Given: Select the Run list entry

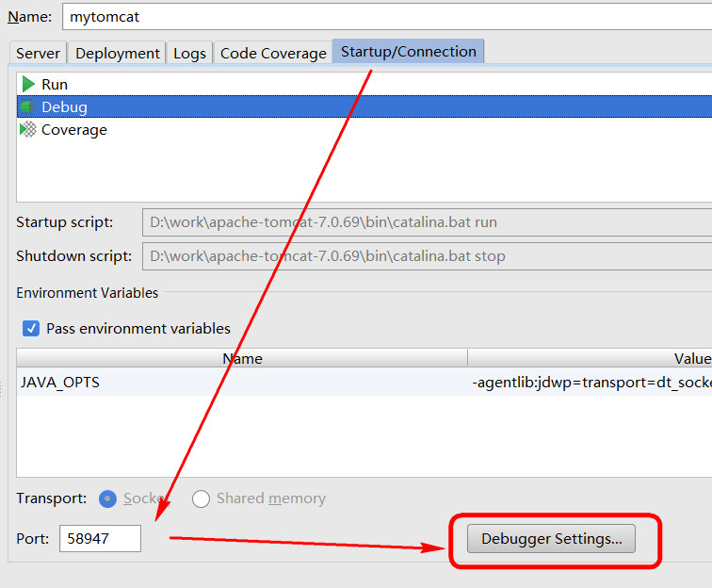Looking at the screenshot, I should click(x=364, y=84).
